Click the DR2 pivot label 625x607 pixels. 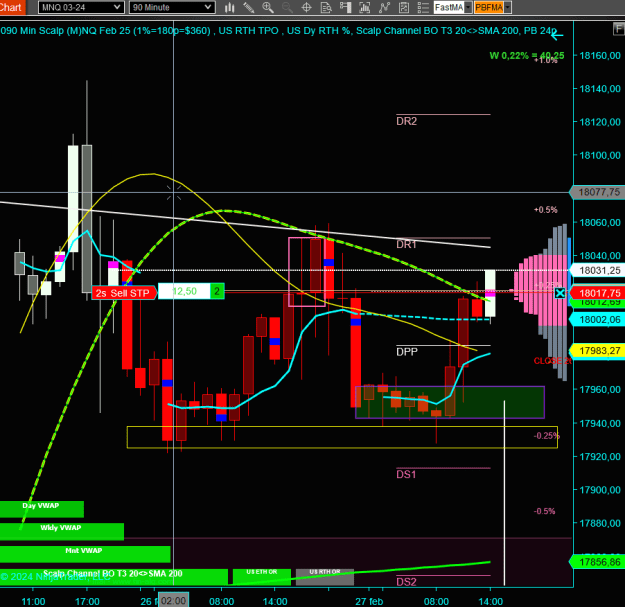point(406,121)
